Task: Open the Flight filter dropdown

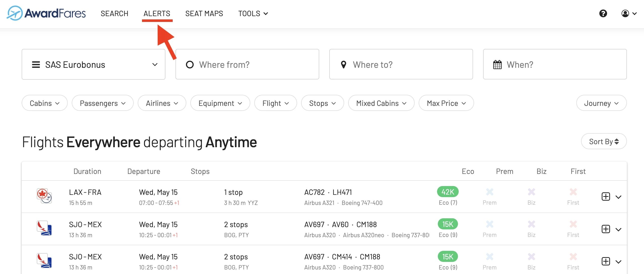Action: click(x=275, y=103)
